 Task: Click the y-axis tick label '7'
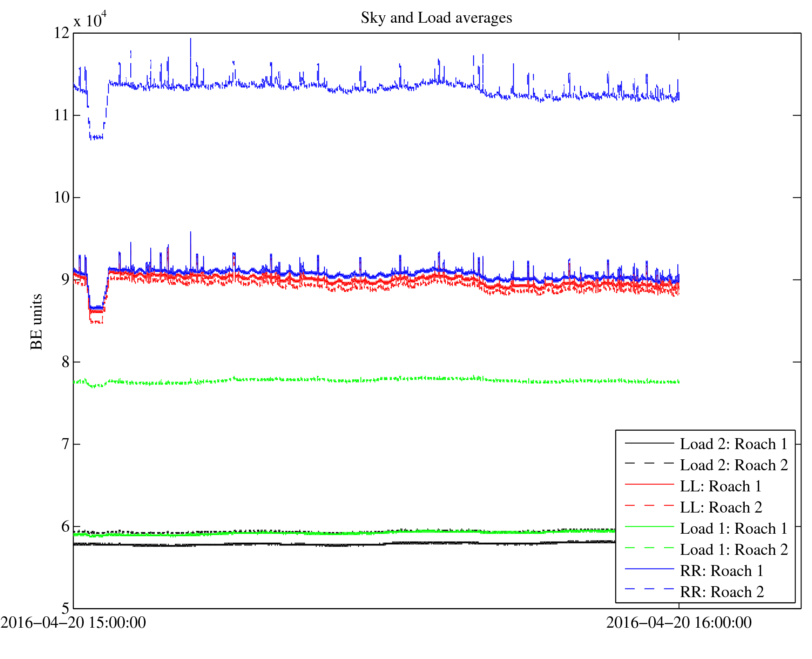65,444
